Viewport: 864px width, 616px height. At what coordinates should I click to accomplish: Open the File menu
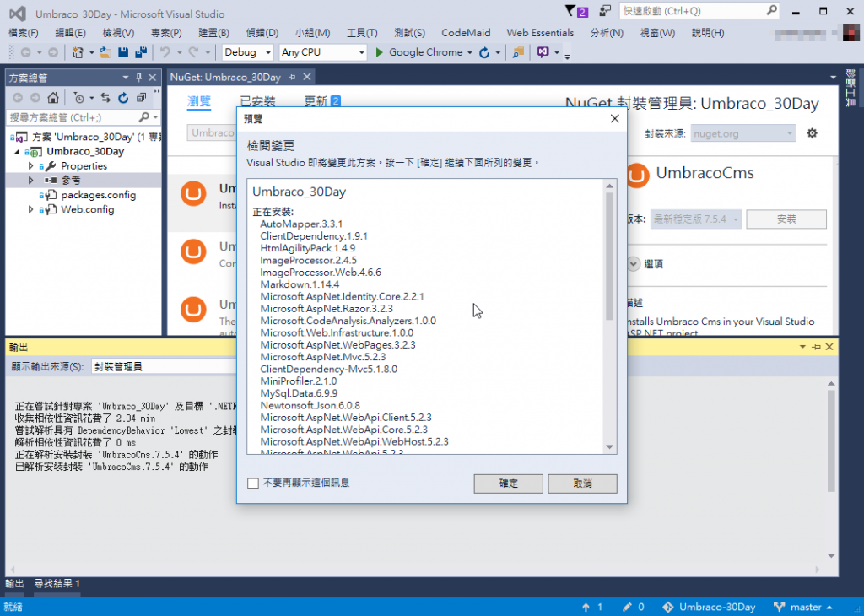point(23,33)
